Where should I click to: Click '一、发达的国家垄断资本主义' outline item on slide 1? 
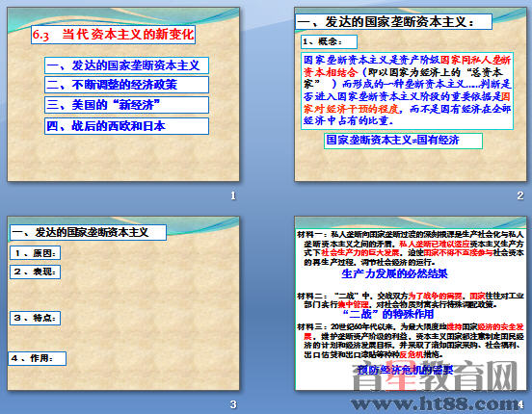pos(126,65)
